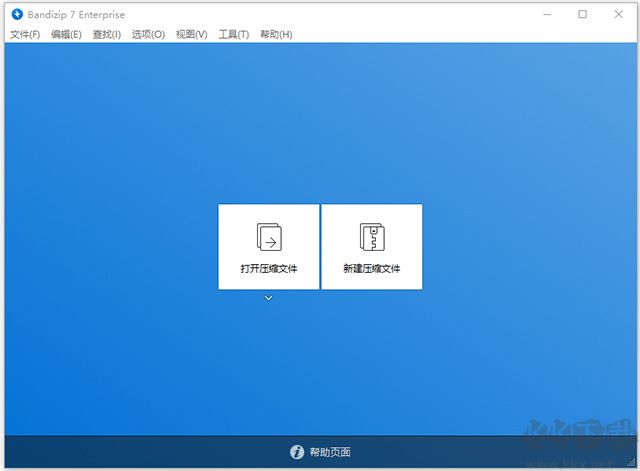Open the 帮助页面 link at the bottom
This screenshot has height=471, width=640.
[330, 452]
